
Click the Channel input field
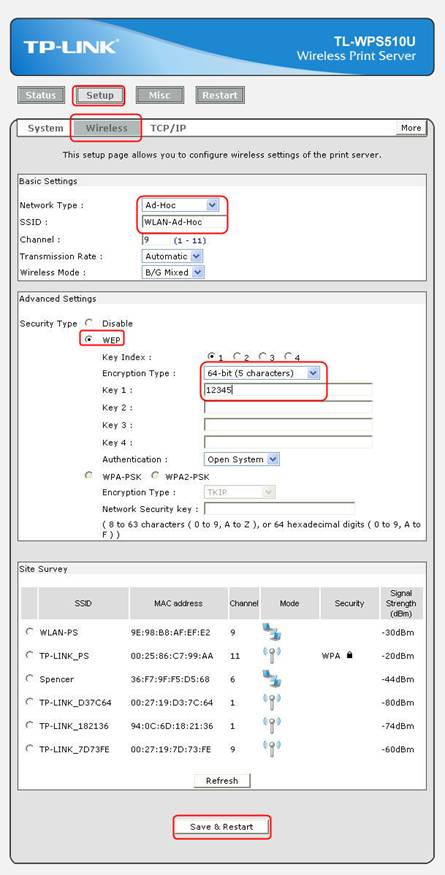pos(156,240)
